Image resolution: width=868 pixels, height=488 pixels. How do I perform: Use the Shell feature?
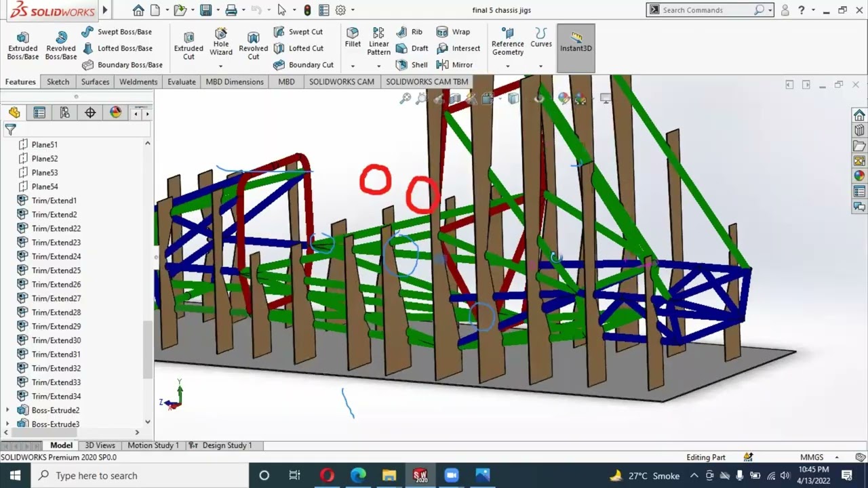tap(412, 65)
